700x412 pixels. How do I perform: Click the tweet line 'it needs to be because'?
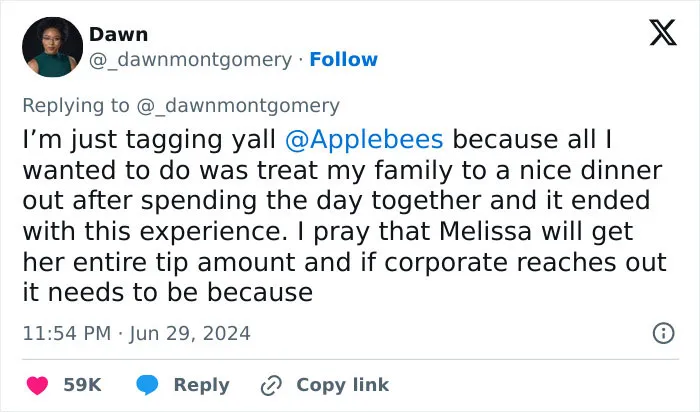[168, 293]
